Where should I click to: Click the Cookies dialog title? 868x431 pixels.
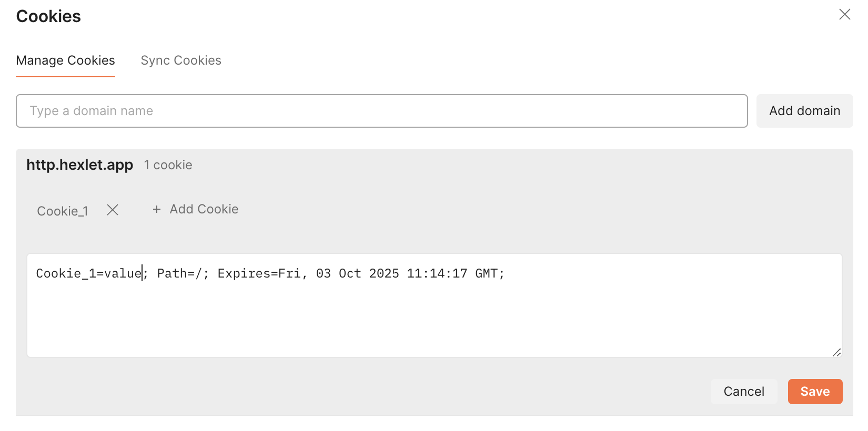[48, 16]
